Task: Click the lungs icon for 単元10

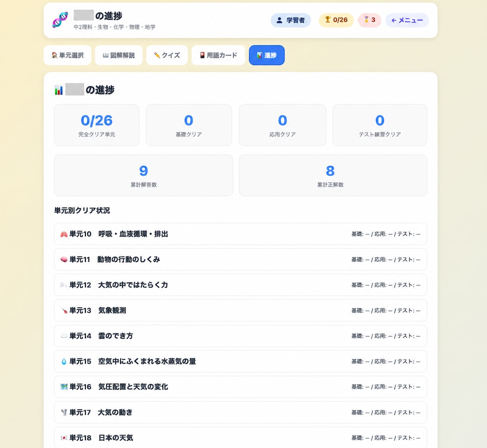Action: [x=64, y=234]
